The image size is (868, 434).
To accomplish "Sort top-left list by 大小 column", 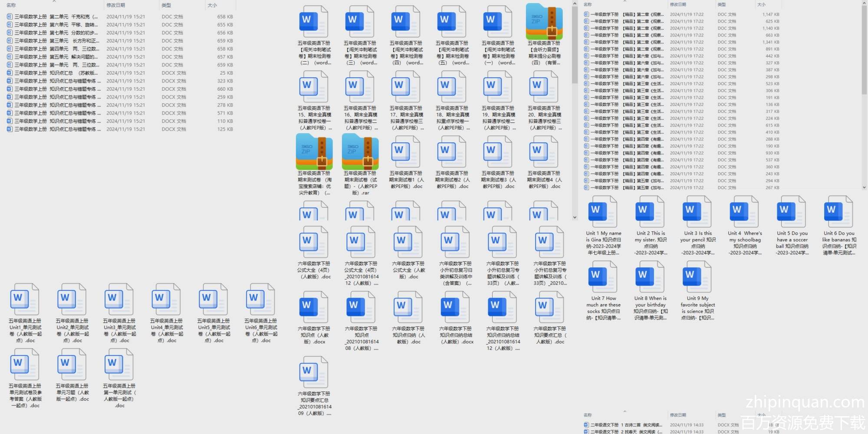I will point(212,5).
